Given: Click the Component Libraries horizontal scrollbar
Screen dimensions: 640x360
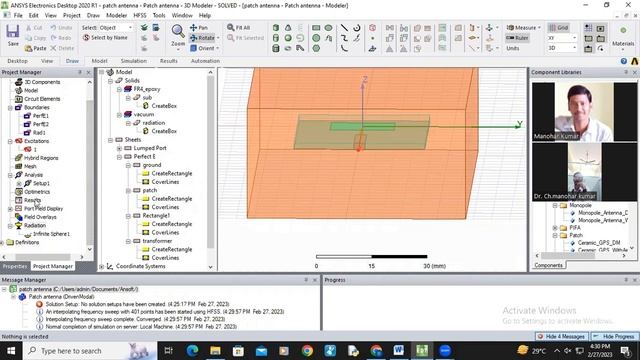Looking at the screenshot, I should tap(580, 256).
